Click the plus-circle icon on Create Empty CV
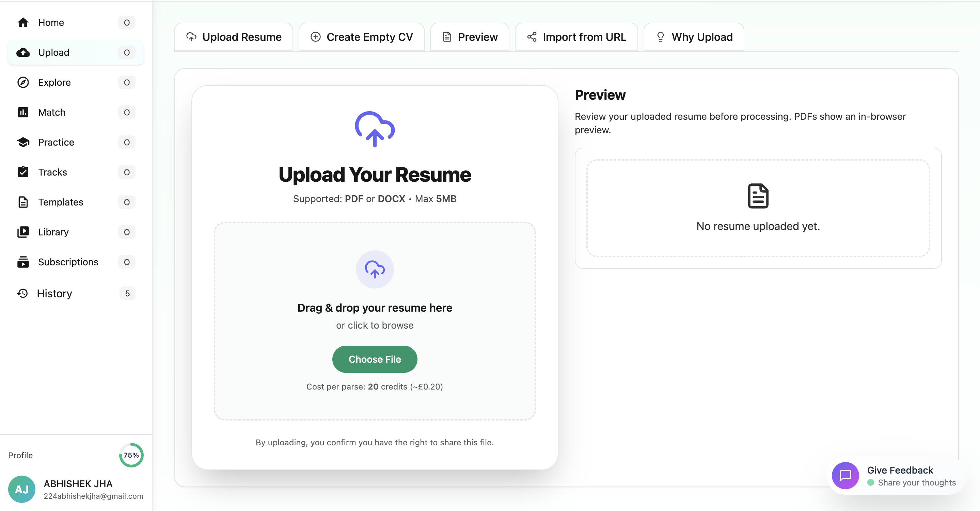 [315, 37]
